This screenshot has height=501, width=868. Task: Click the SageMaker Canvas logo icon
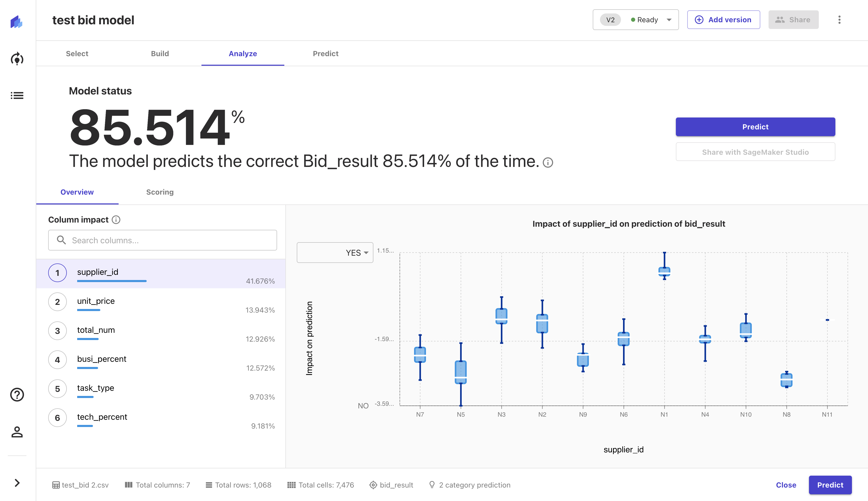pos(17,22)
